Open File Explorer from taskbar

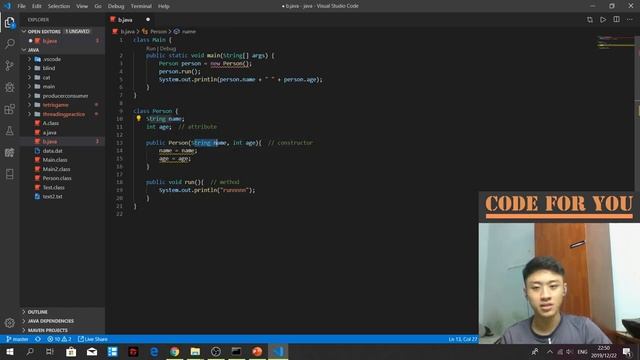(x=195, y=351)
